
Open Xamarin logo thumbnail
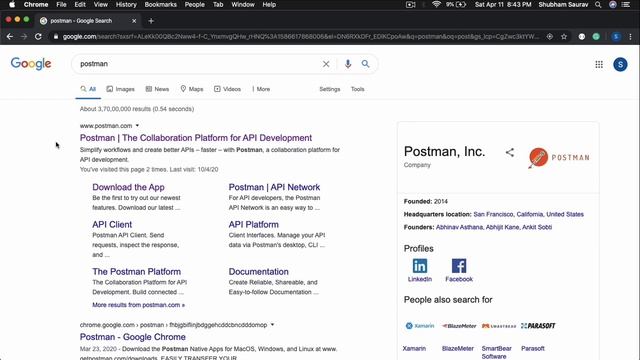click(x=420, y=326)
